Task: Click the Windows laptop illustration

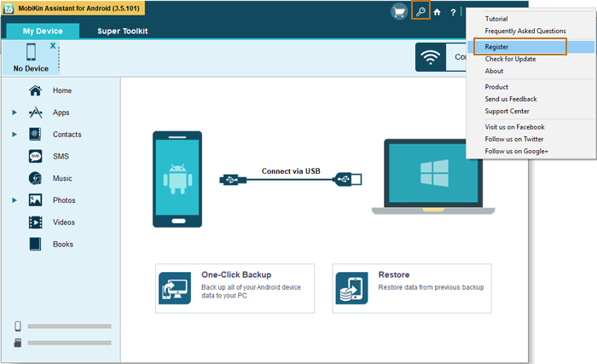Action: (x=433, y=176)
